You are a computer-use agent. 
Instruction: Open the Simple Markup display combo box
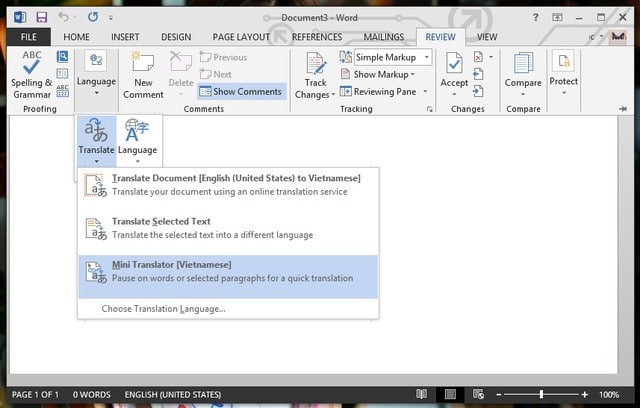coord(393,57)
